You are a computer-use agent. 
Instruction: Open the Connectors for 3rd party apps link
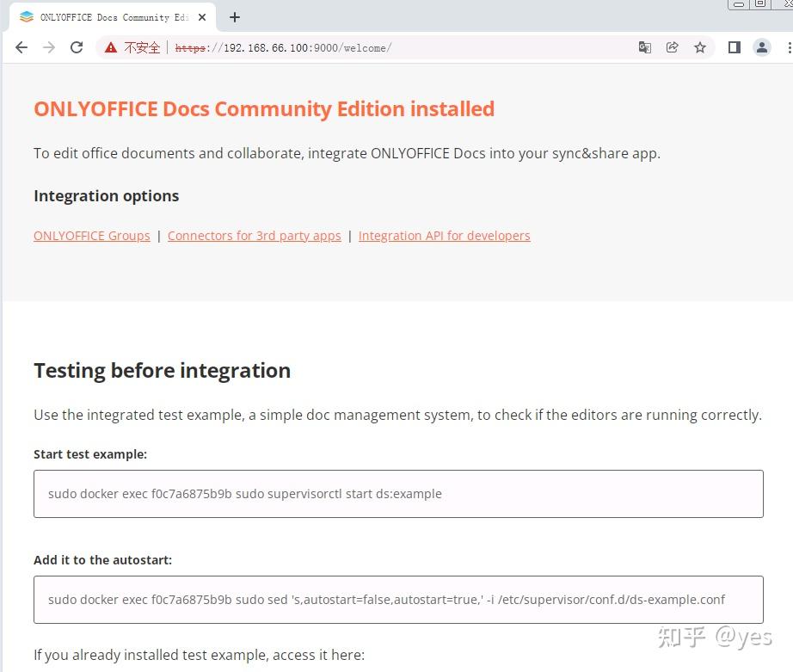(x=255, y=235)
